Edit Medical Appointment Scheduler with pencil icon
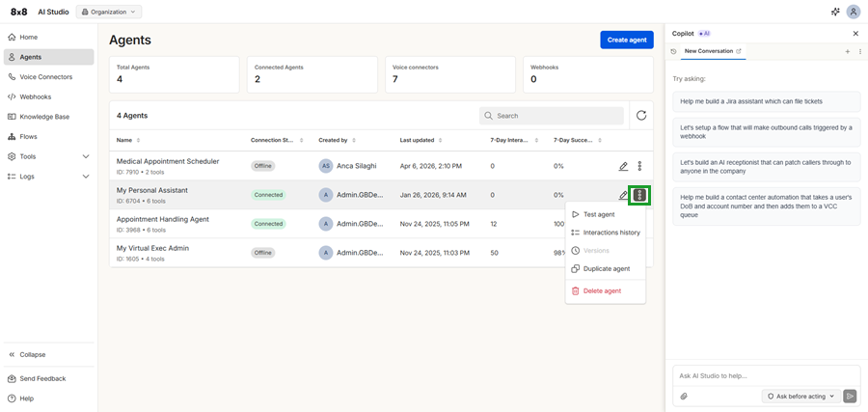Viewport: 868px width, 412px height. click(x=623, y=166)
